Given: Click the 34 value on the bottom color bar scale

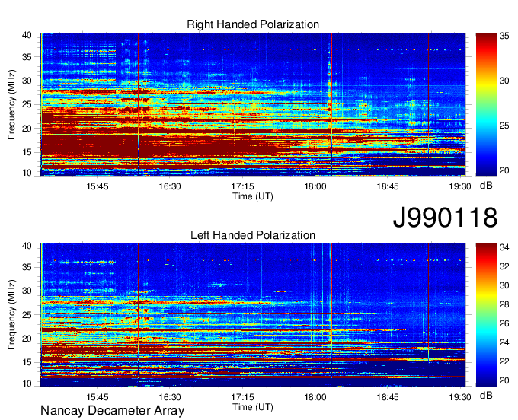Looking at the screenshot, I should pyautogui.click(x=504, y=247).
